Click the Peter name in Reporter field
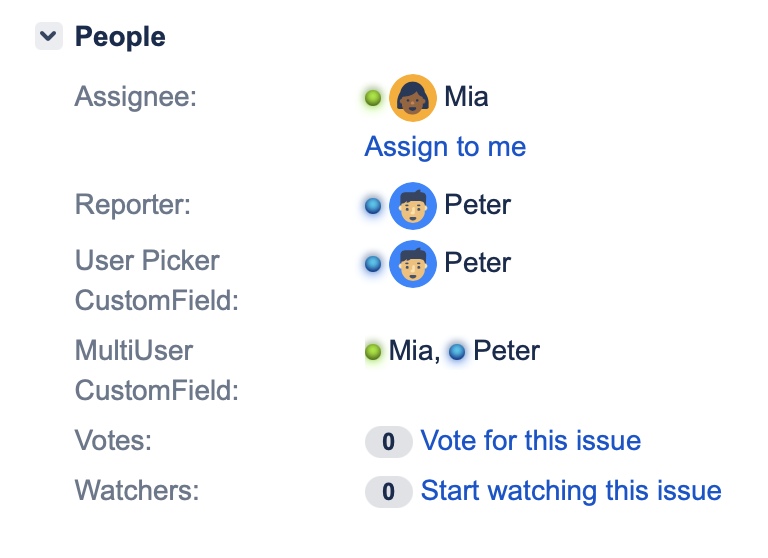This screenshot has width=768, height=558. (477, 205)
